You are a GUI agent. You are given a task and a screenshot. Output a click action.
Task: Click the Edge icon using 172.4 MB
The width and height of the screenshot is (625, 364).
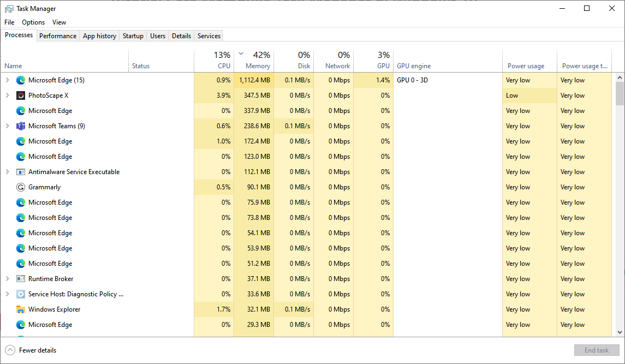[x=21, y=141]
